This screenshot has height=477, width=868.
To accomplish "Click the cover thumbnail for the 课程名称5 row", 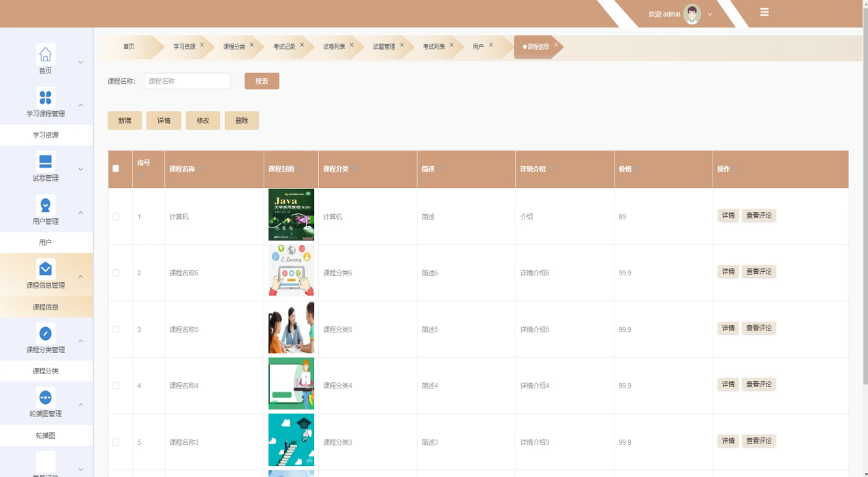I will pos(291,328).
